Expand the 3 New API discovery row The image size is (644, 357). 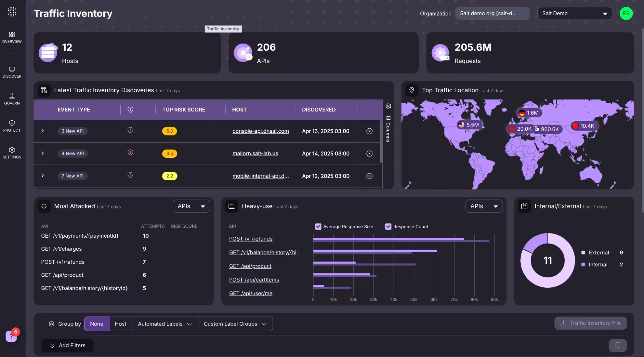click(42, 131)
